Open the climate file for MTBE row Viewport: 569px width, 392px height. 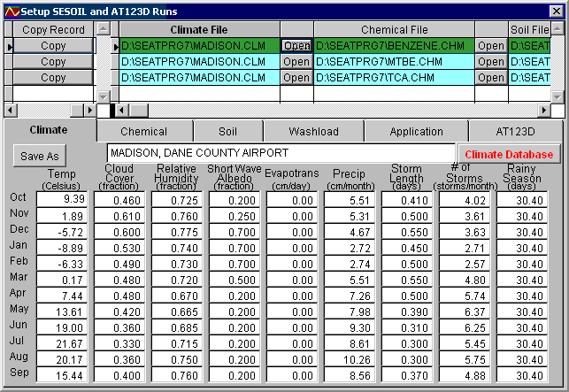[296, 62]
